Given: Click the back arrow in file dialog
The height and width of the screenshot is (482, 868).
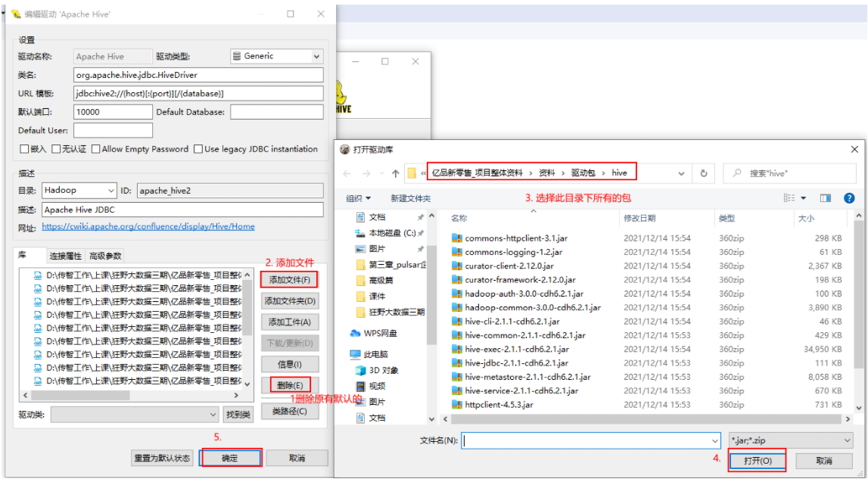Looking at the screenshot, I should point(347,173).
